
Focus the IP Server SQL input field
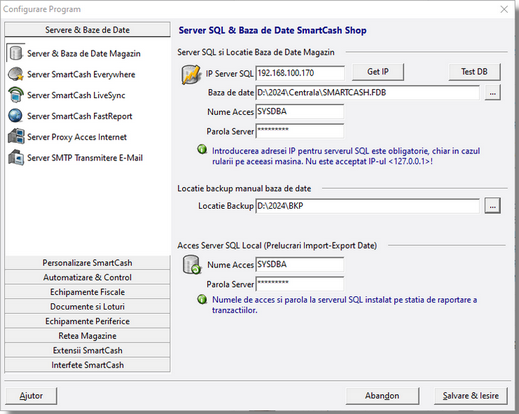pos(300,73)
